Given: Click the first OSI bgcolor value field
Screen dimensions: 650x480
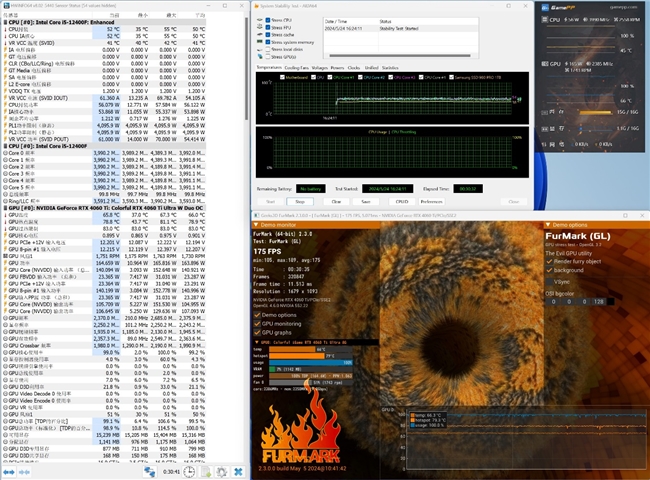Looking at the screenshot, I should click(x=553, y=302).
